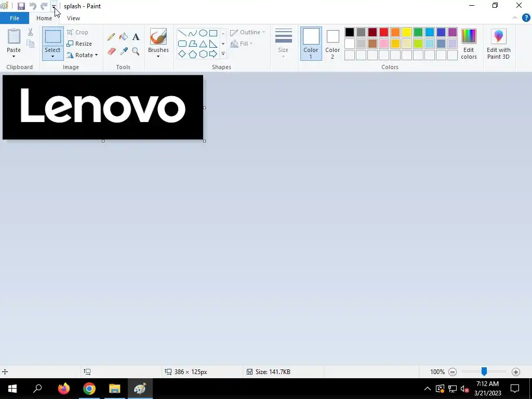Pick the black color swatch
The height and width of the screenshot is (399, 532).
point(350,32)
